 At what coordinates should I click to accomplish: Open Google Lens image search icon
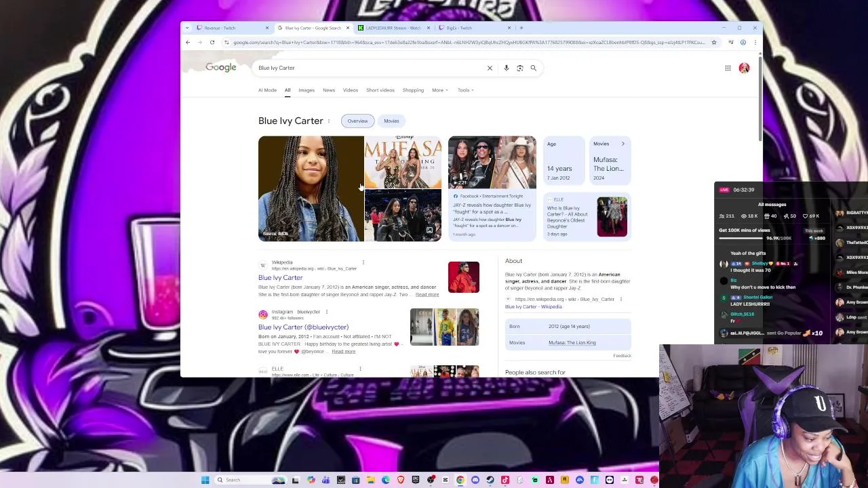click(x=519, y=68)
